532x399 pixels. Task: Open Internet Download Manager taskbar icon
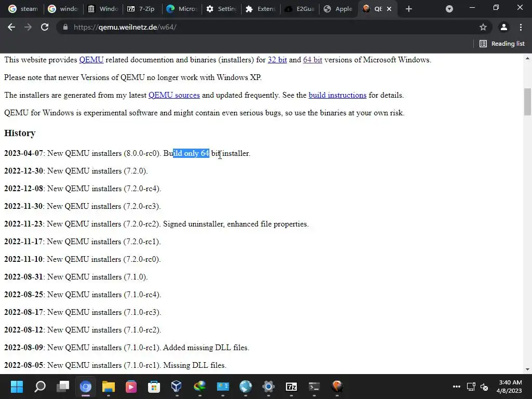tap(200, 387)
